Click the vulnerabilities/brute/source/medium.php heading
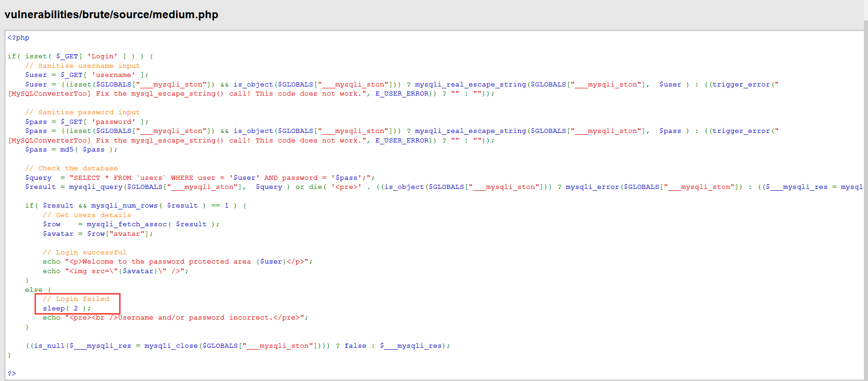Image resolution: width=868 pixels, height=381 pixels. click(111, 15)
